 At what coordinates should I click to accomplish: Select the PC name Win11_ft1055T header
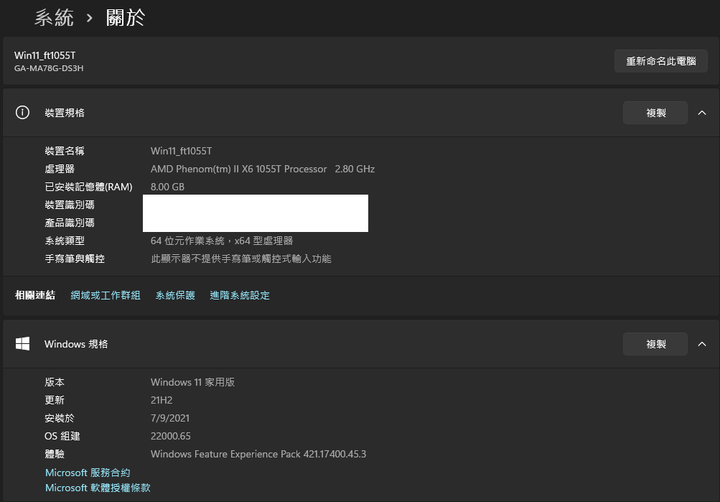click(45, 56)
